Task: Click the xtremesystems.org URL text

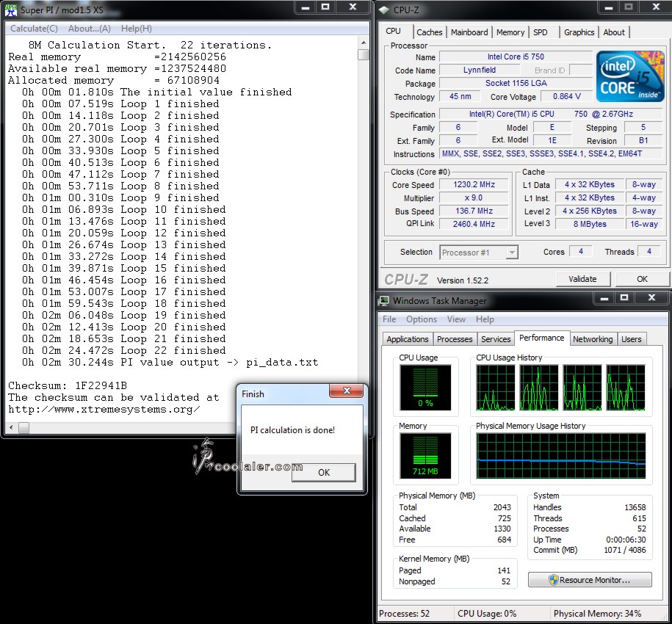Action: coord(104,409)
